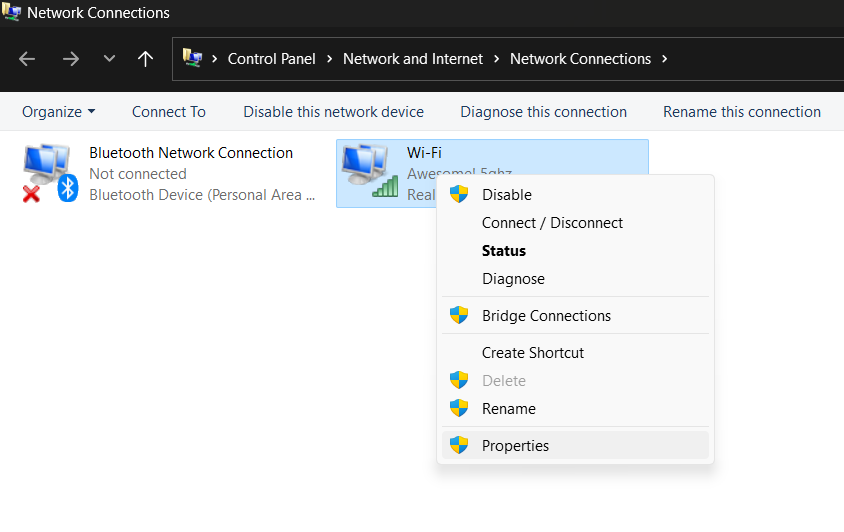Expand chevron after Control Panel breadcrumb
844x532 pixels.
pos(329,59)
